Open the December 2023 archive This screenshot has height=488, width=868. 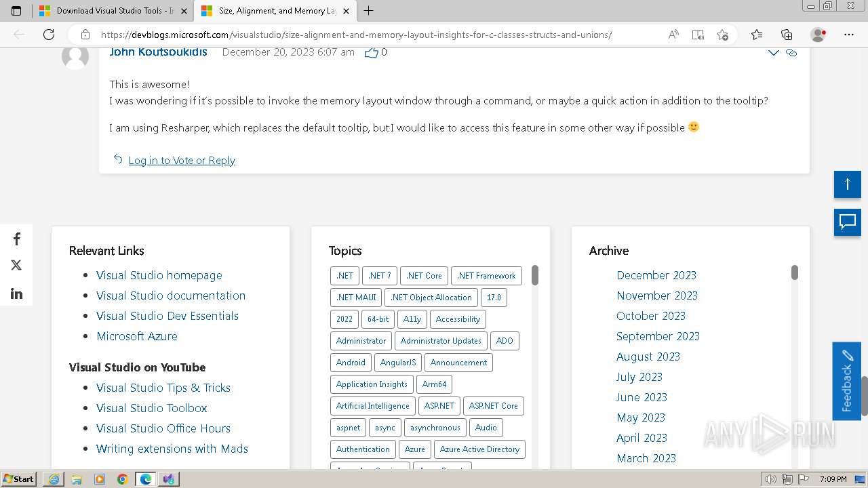pos(656,275)
